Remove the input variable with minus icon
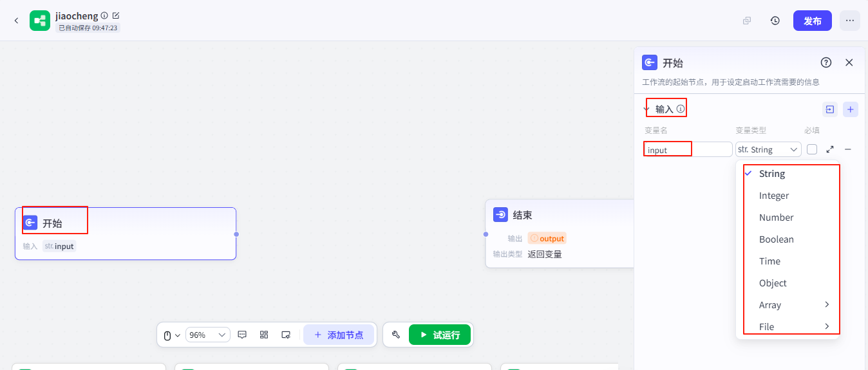 [x=848, y=149]
